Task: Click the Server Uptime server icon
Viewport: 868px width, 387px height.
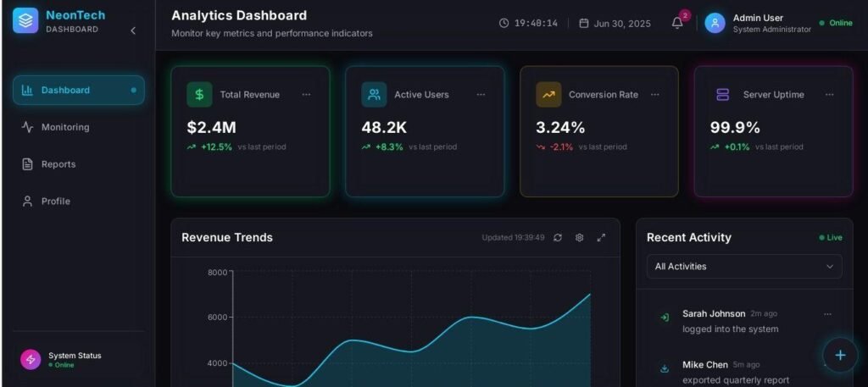Action: 722,95
